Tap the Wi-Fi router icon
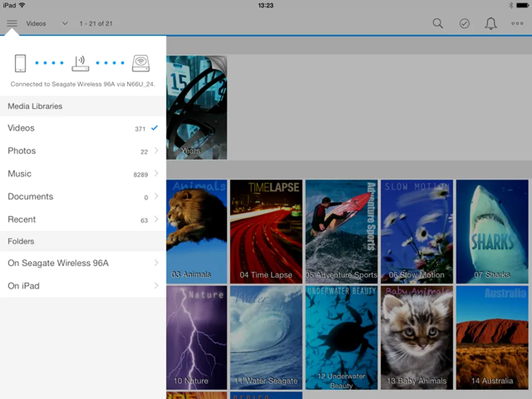The height and width of the screenshot is (399, 532). coord(80,63)
